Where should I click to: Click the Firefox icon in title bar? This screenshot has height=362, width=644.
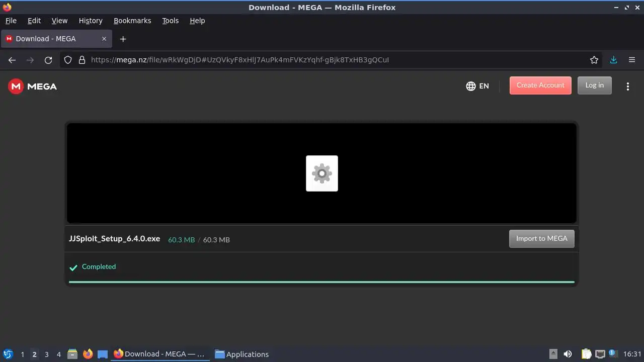point(7,7)
